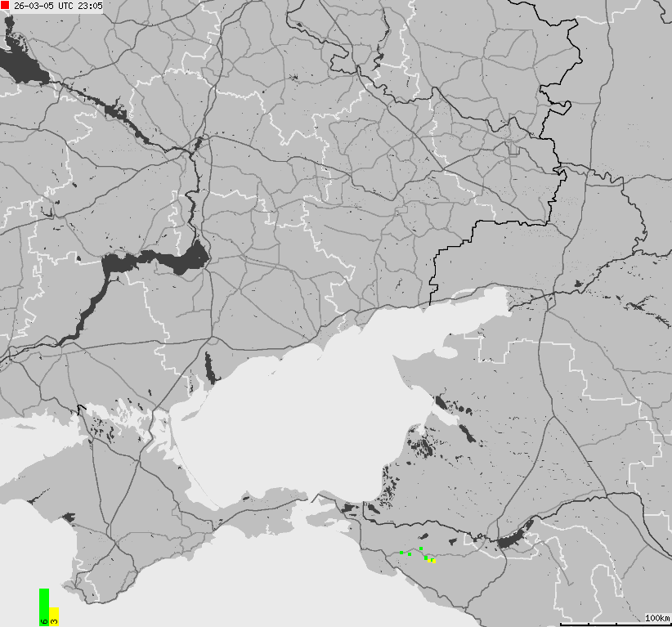Click the leftmost green strike symbol near the border
This screenshot has height=627, width=672.
(x=401, y=553)
